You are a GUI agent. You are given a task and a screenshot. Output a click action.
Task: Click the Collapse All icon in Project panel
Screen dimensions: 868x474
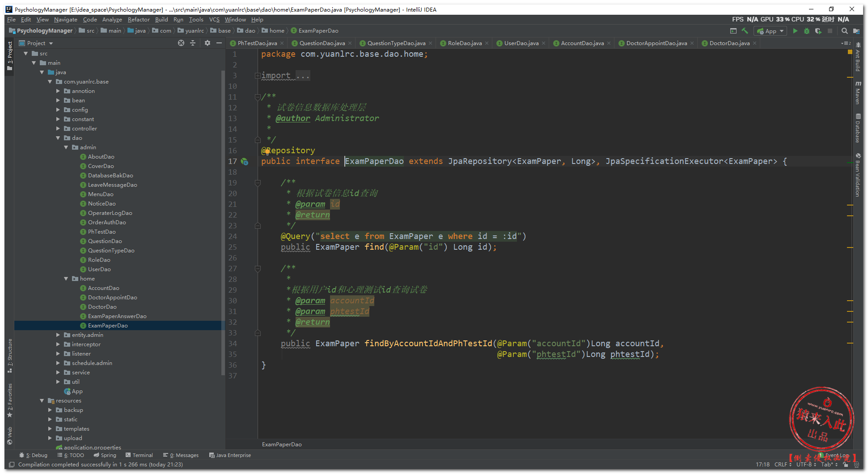click(193, 43)
